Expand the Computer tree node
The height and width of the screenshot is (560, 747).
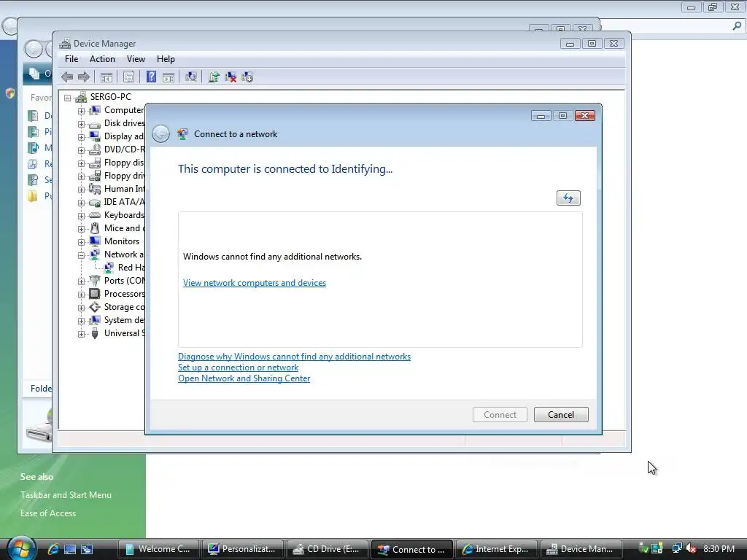click(x=81, y=111)
